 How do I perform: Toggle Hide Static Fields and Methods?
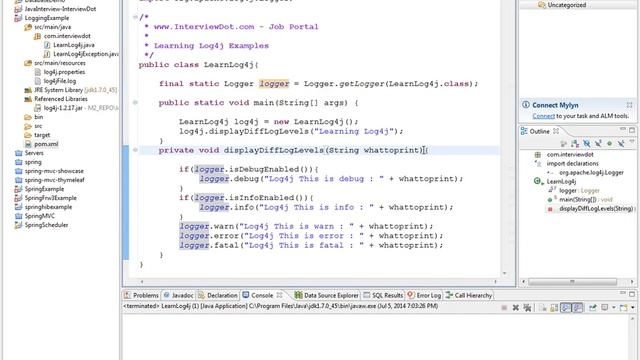pyautogui.click(x=598, y=144)
